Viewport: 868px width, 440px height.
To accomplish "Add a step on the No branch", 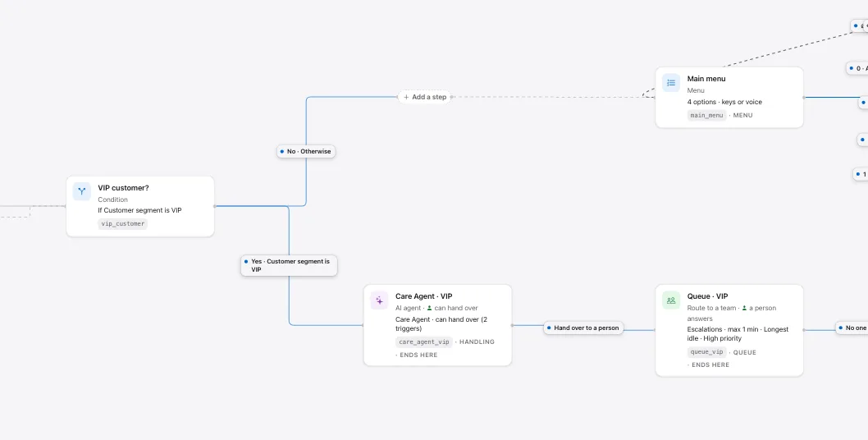I will point(425,97).
